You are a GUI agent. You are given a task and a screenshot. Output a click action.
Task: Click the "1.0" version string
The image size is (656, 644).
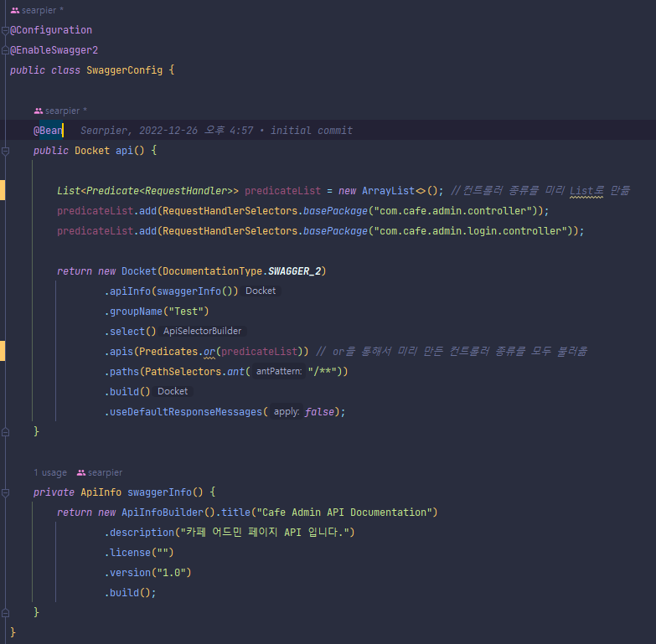[x=171, y=573]
